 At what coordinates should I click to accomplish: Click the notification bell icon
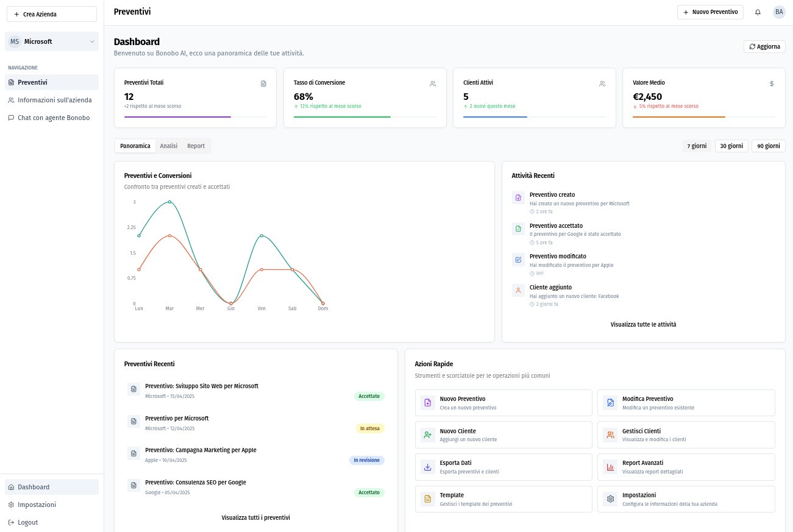[x=758, y=12]
